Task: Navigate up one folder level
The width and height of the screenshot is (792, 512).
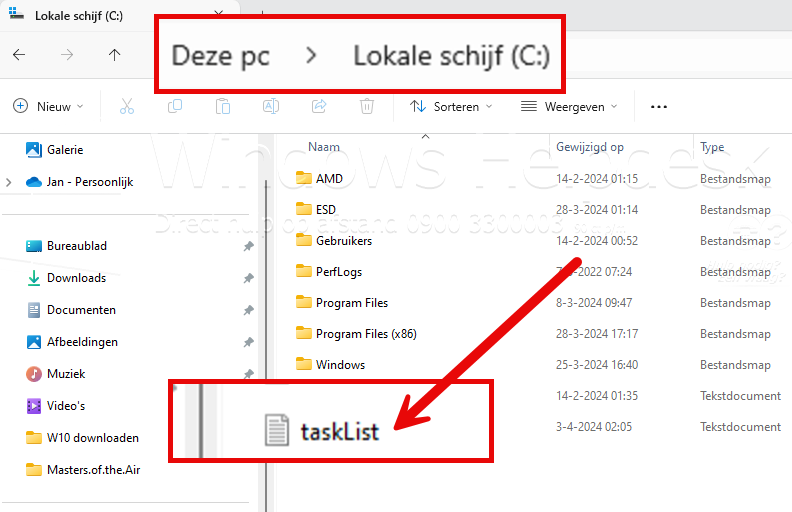Action: pyautogui.click(x=115, y=55)
